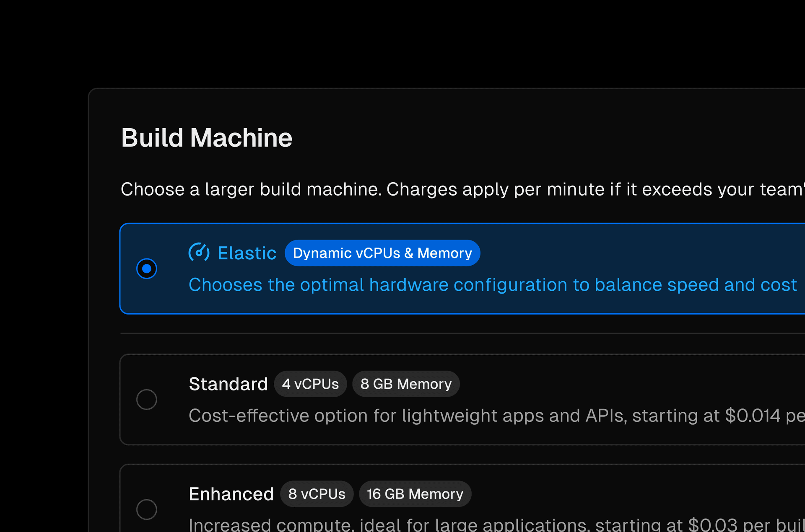Select the Standard radio button

pyautogui.click(x=147, y=399)
